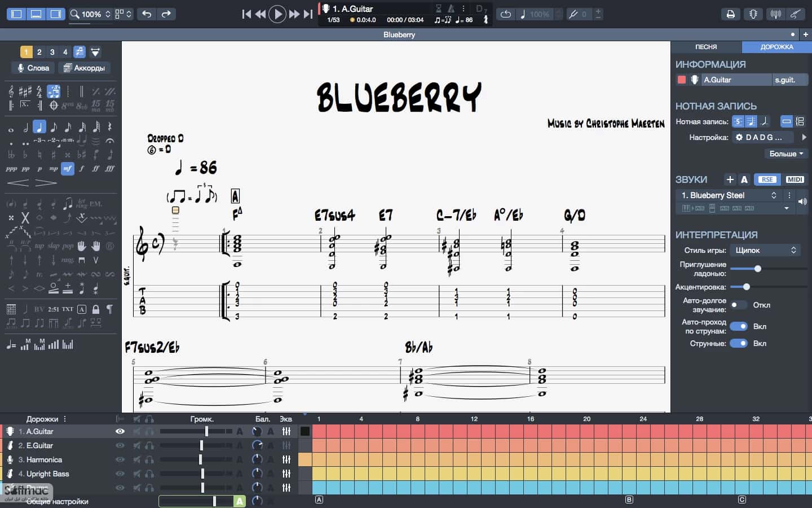This screenshot has width=812, height=508.
Task: Open the Стиль игры dropdown showing Щипок
Action: (x=765, y=250)
